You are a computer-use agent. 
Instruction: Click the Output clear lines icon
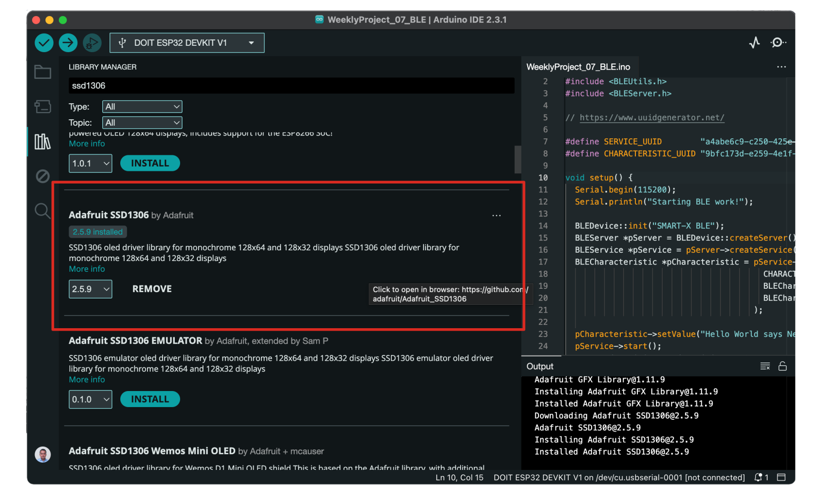pos(765,366)
